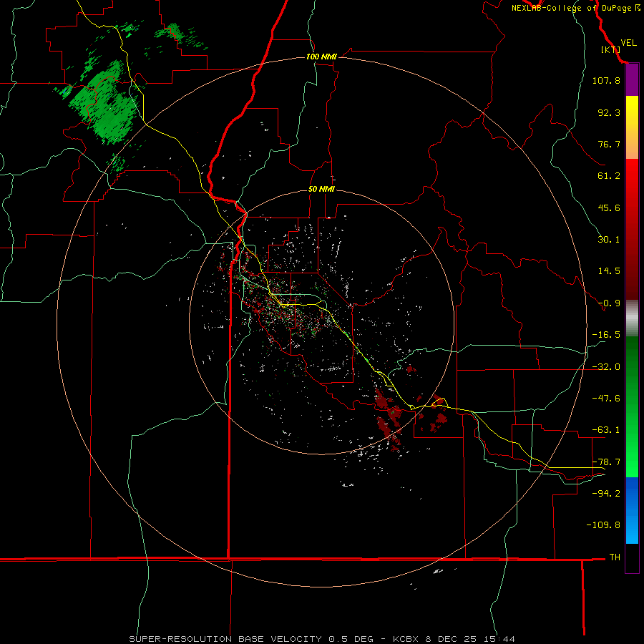Click the TH legend label
Screen dimensions: 644x644
(x=615, y=557)
